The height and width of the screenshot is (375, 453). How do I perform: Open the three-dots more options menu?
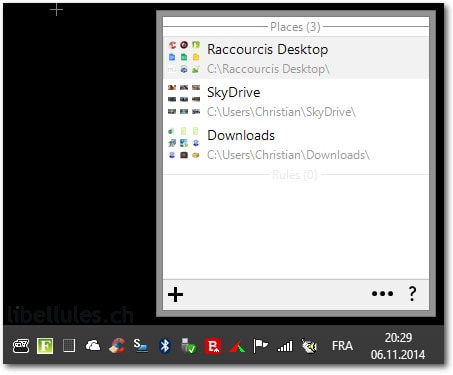pos(382,294)
